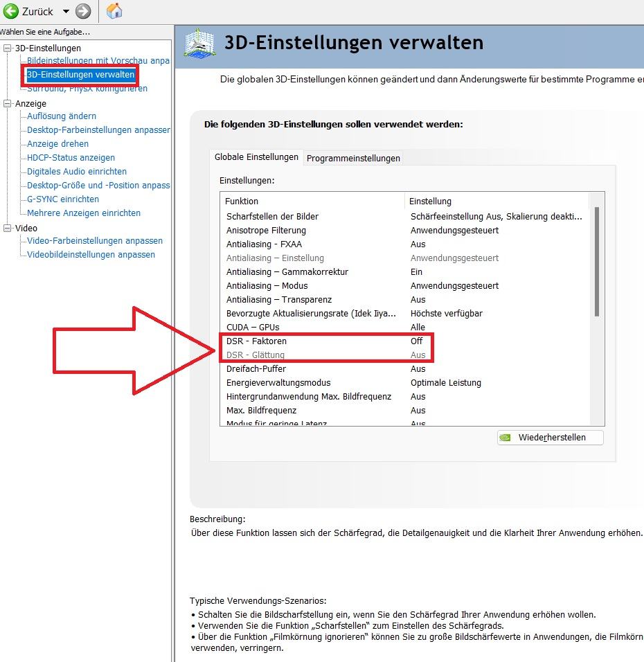Open Mehrere Anzeigen einrichten
Viewport: 644px width, 662px height.
pyautogui.click(x=84, y=213)
